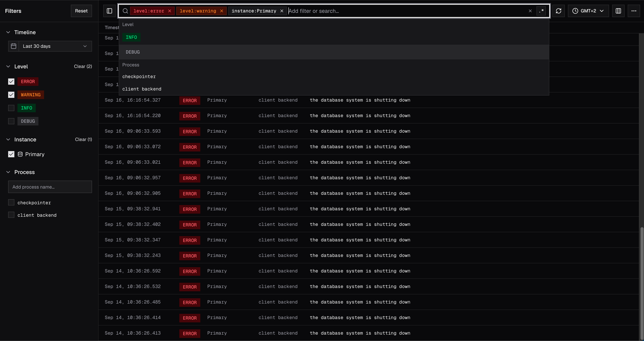Click the calendar icon in Timeline
Viewport: 644px width, 341px height.
tap(14, 46)
